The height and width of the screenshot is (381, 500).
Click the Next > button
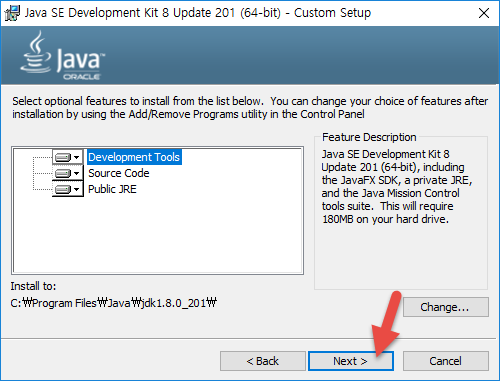coord(351,361)
